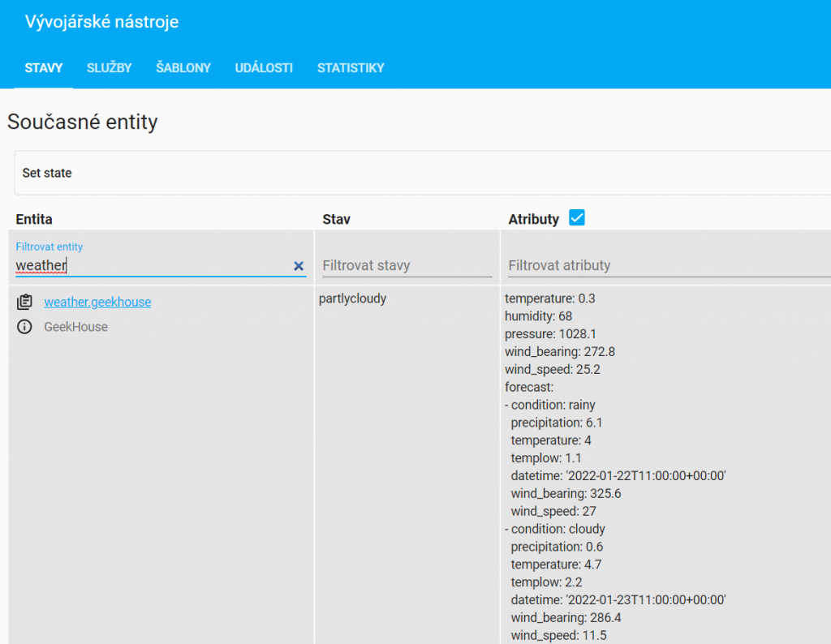831x644 pixels.
Task: Select the wind_speed: 25.2 attribute
Action: pos(552,369)
